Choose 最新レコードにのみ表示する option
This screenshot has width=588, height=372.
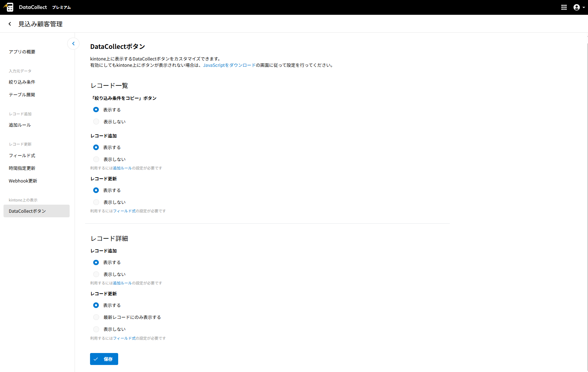pos(96,317)
